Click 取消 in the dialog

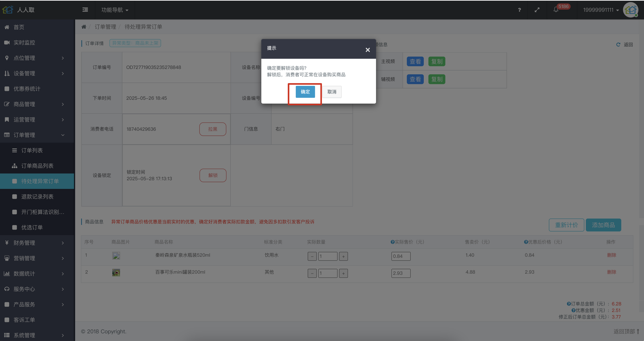pos(332,92)
